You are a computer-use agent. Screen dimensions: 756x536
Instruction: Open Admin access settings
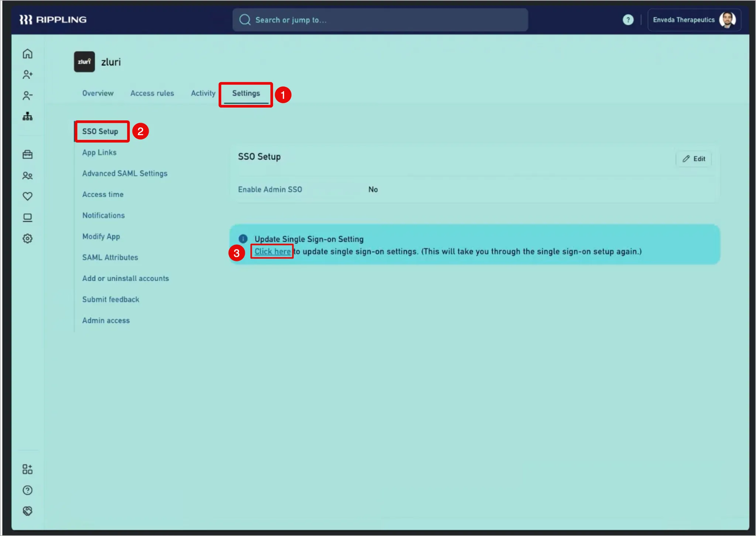coord(106,321)
